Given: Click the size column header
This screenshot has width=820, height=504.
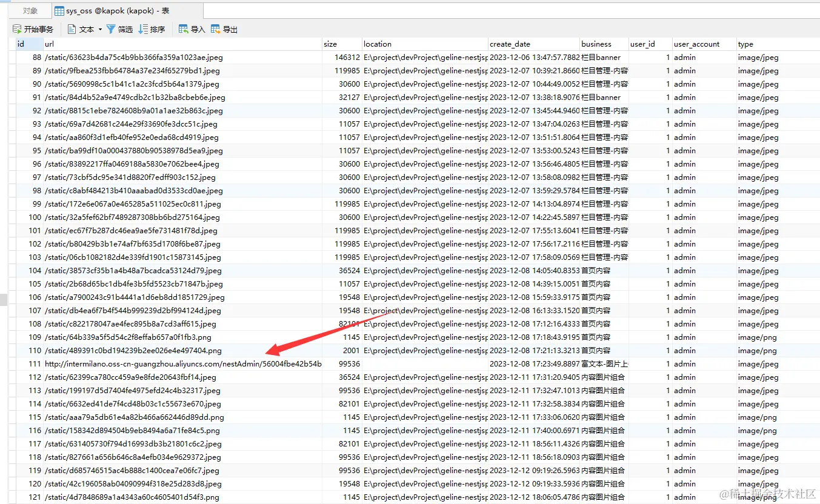Looking at the screenshot, I should point(342,44).
